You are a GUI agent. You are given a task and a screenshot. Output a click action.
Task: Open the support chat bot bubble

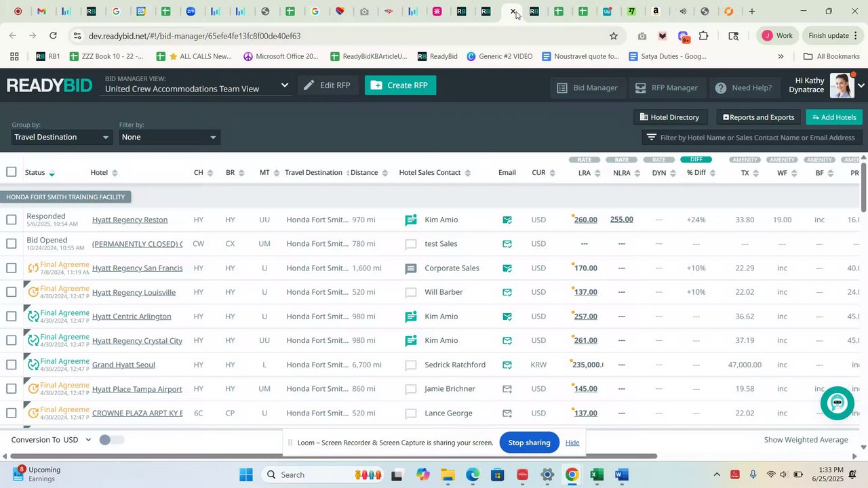pos(837,403)
